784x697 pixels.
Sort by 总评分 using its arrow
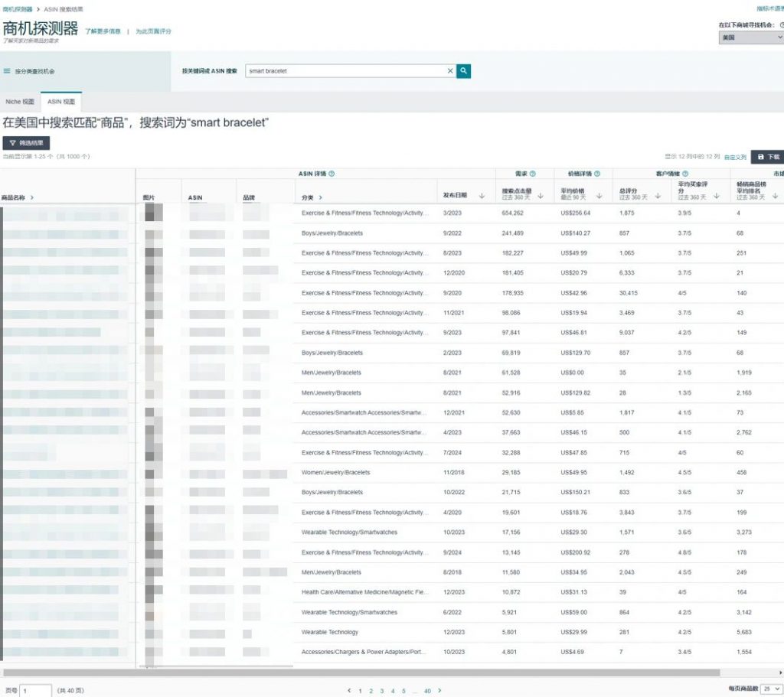click(658, 196)
